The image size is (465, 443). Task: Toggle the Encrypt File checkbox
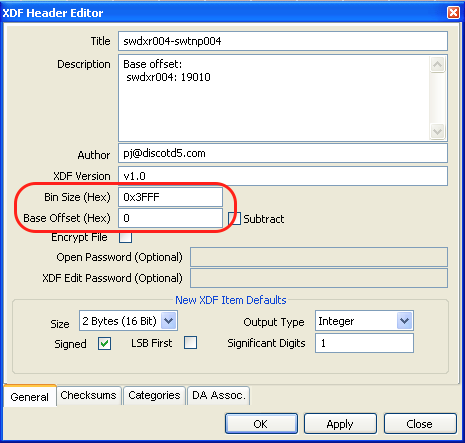coord(125,237)
